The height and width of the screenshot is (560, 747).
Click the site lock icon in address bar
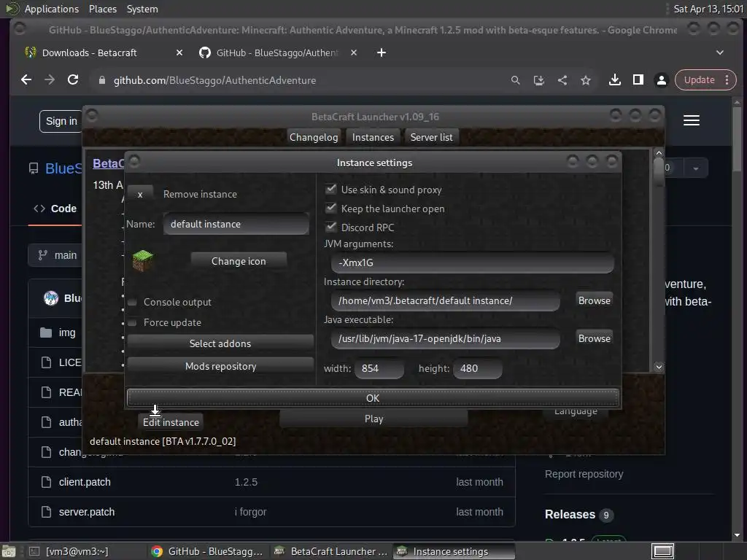tap(101, 80)
